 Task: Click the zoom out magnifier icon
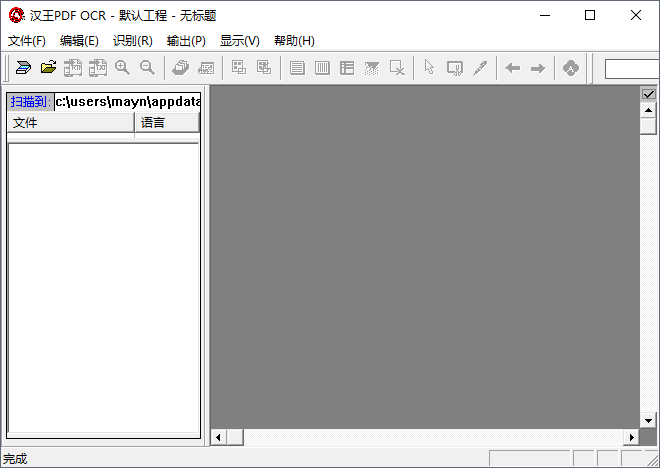coord(147,68)
